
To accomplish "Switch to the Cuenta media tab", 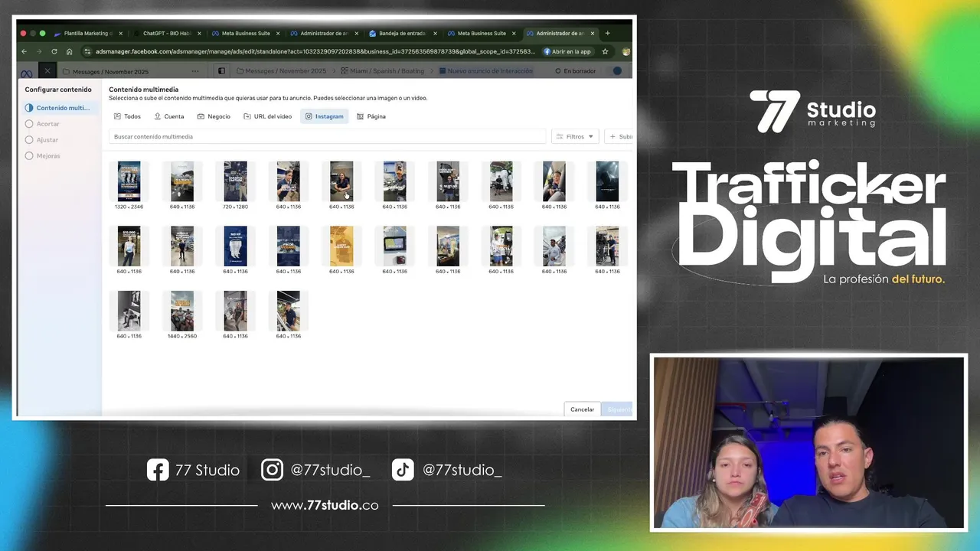I will click(168, 116).
